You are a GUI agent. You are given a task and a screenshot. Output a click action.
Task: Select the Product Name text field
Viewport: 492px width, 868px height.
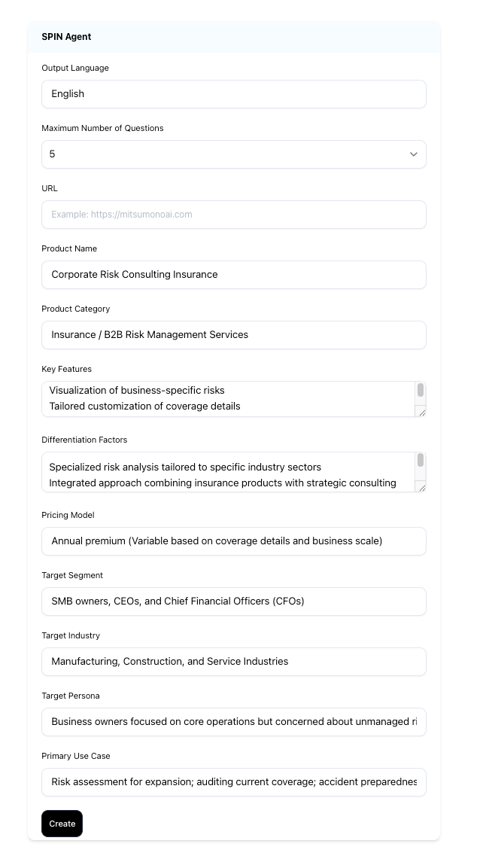(233, 275)
